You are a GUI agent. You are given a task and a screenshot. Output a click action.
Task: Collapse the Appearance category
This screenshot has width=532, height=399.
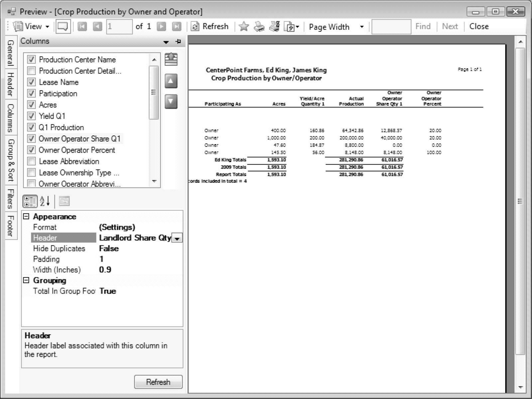tap(26, 216)
